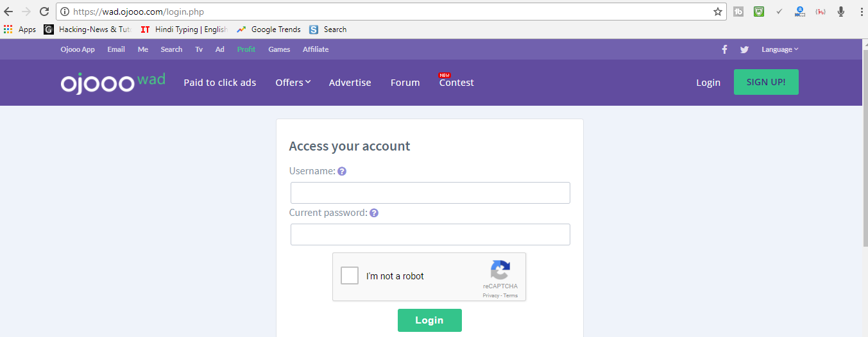
Task: Click the Current password help icon
Action: 374,213
